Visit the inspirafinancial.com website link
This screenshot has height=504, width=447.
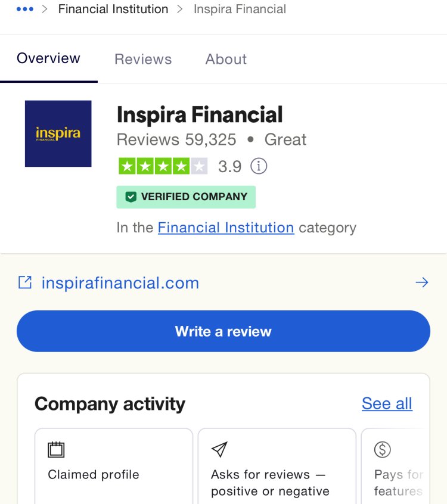[x=120, y=283]
